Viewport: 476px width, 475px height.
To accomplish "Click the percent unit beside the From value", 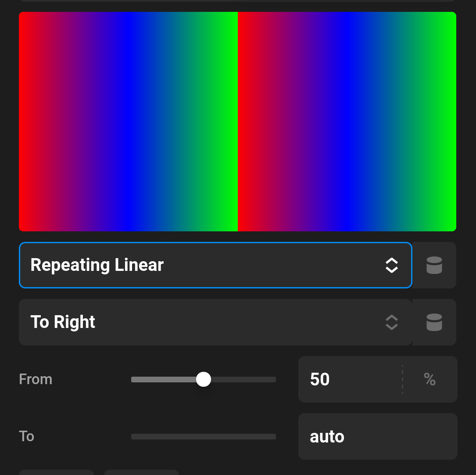I will (430, 379).
